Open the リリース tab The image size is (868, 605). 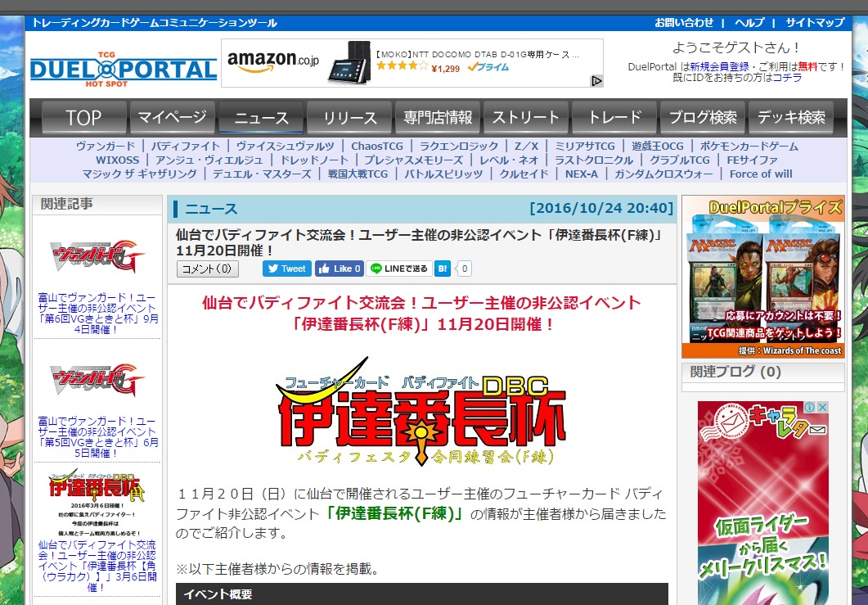349,117
